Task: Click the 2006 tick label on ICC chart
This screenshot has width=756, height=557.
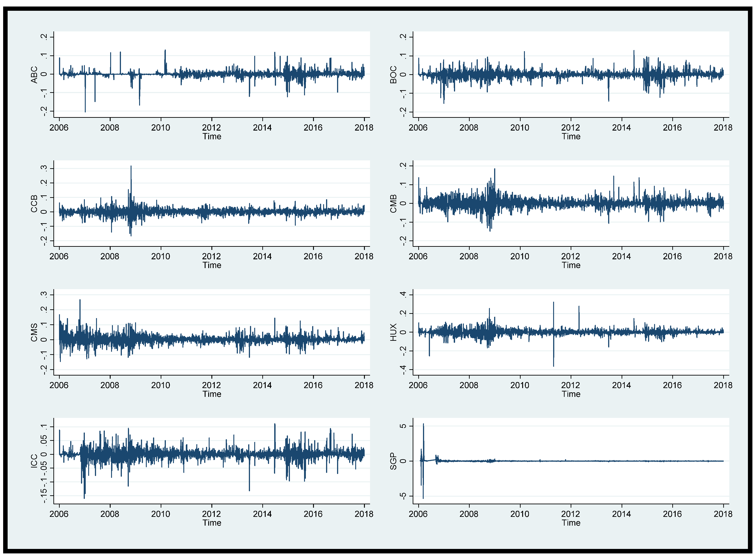Action: pos(59,514)
